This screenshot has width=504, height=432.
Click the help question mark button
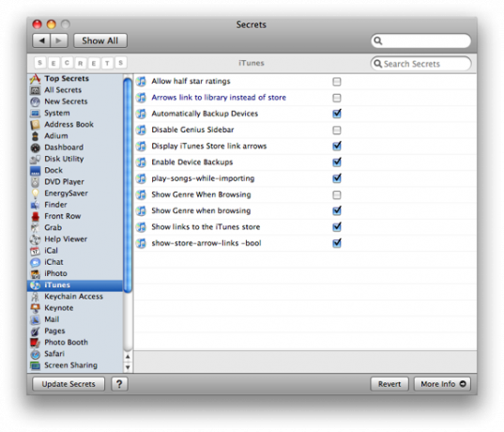(119, 384)
